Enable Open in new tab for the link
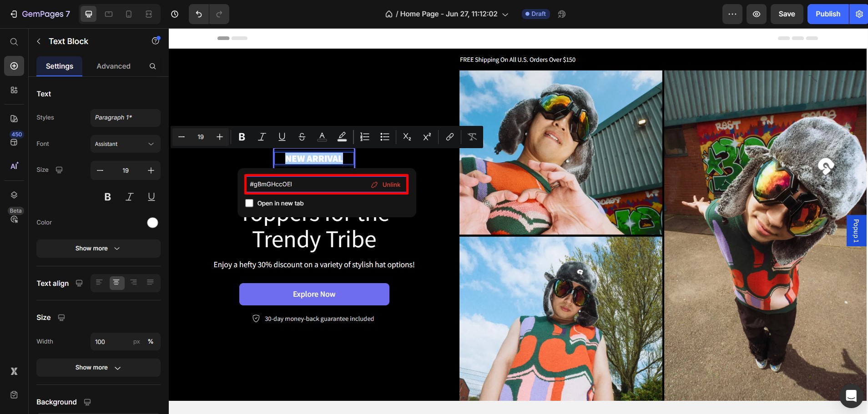Image resolution: width=868 pixels, height=414 pixels. pos(249,203)
